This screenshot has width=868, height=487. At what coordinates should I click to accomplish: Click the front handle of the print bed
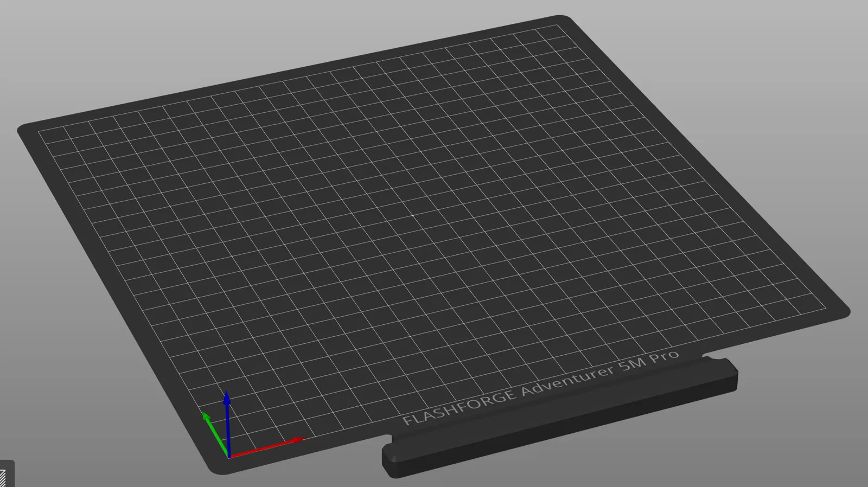click(560, 416)
